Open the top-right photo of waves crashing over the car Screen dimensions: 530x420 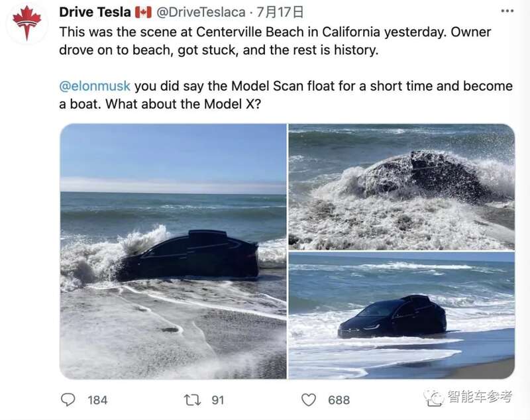pos(401,186)
